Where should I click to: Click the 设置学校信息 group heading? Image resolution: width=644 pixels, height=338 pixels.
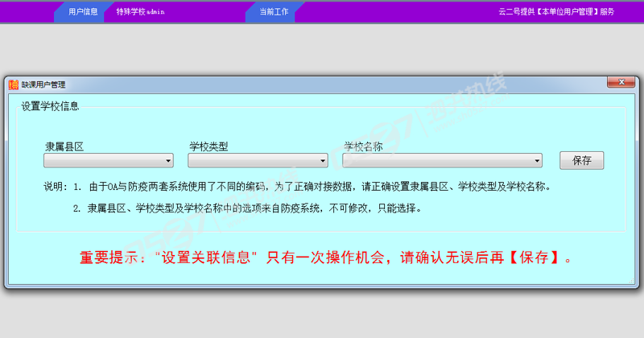[x=50, y=105]
